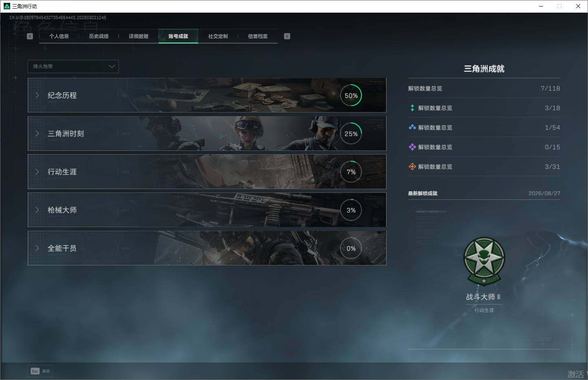
Task: Click the 0/15 unlock count
Action: (x=553, y=147)
